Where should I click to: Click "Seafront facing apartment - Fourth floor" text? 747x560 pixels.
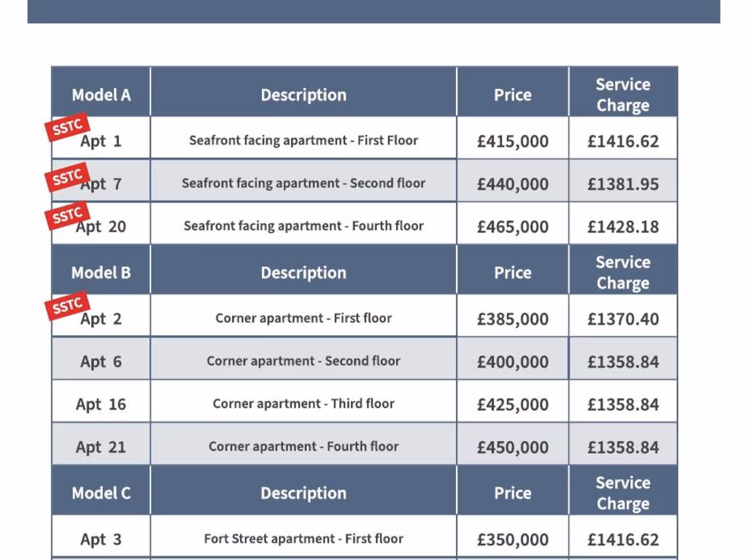tap(303, 226)
